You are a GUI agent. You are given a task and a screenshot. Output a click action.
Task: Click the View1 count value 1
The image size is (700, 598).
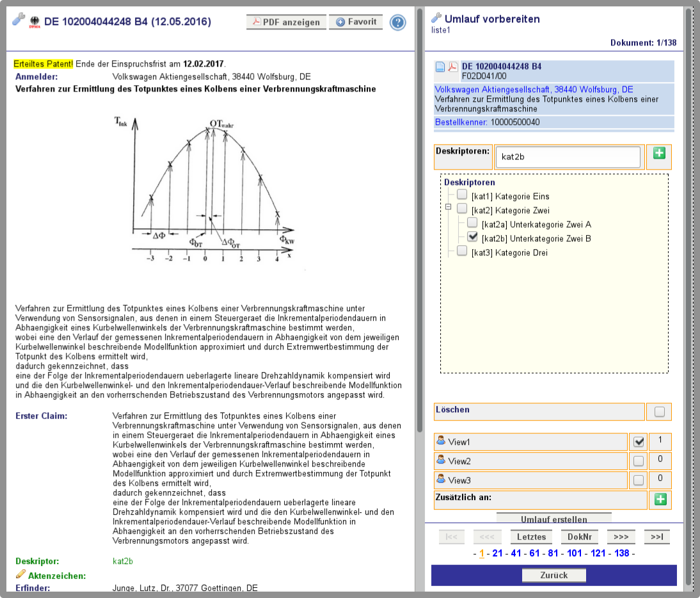pos(660,440)
